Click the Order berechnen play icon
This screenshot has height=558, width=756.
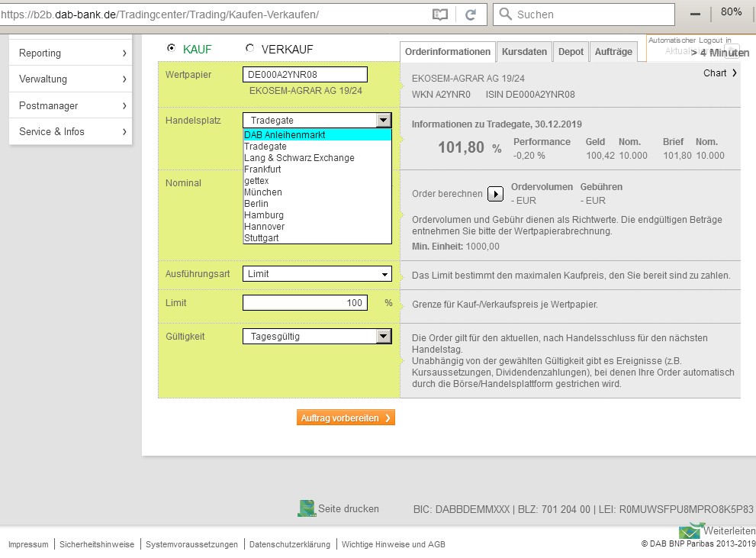495,194
